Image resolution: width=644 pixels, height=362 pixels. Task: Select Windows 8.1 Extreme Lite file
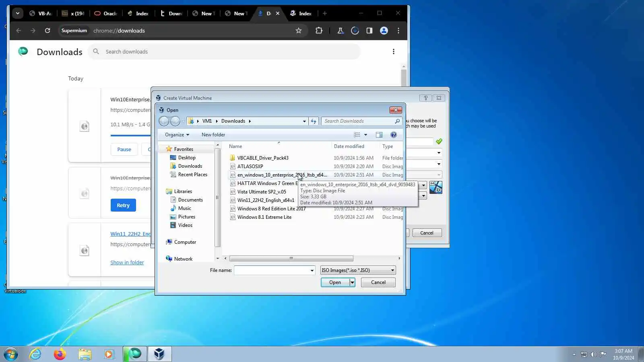[264, 217]
